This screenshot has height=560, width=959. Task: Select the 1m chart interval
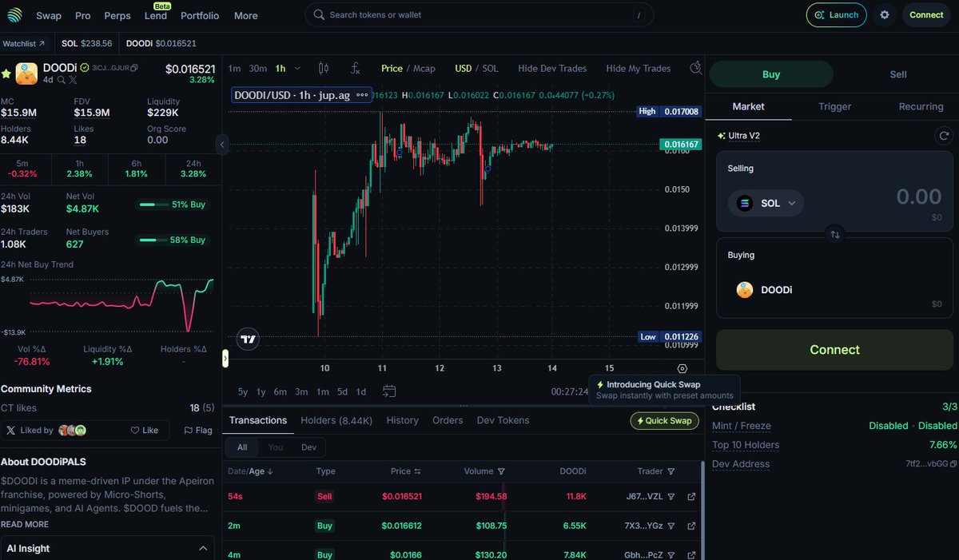pos(234,69)
